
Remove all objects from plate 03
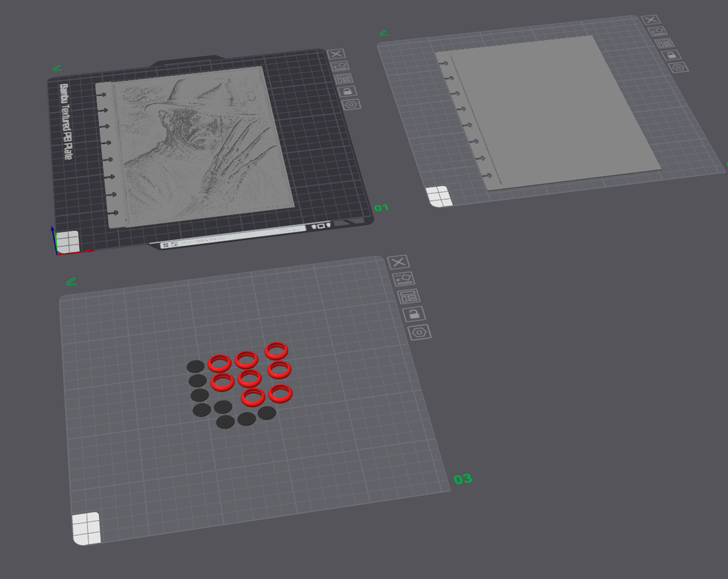click(x=398, y=262)
